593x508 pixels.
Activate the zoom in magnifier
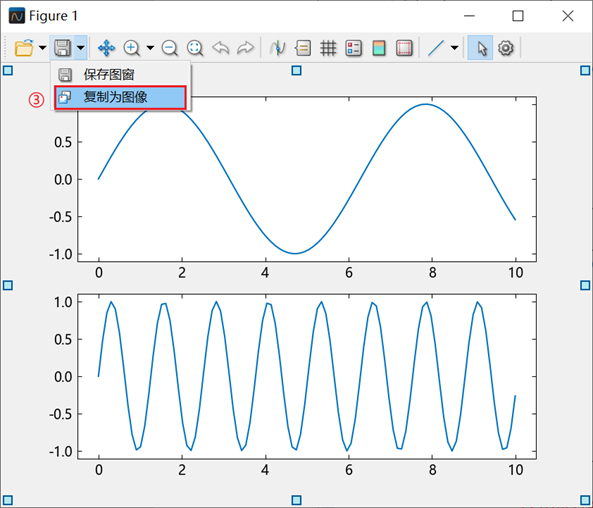click(131, 48)
